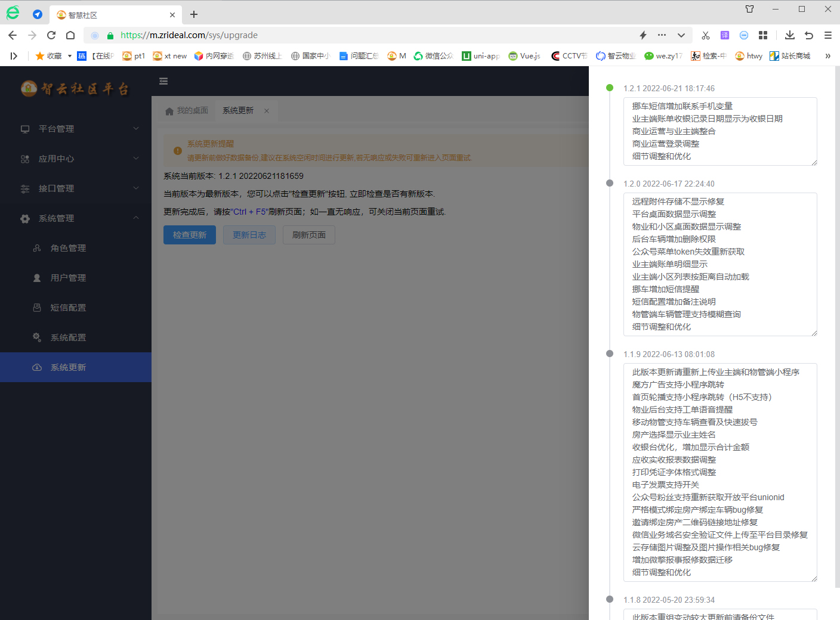Expand the 收藏 favorites dropdown arrow
The width and height of the screenshot is (840, 620).
point(70,56)
